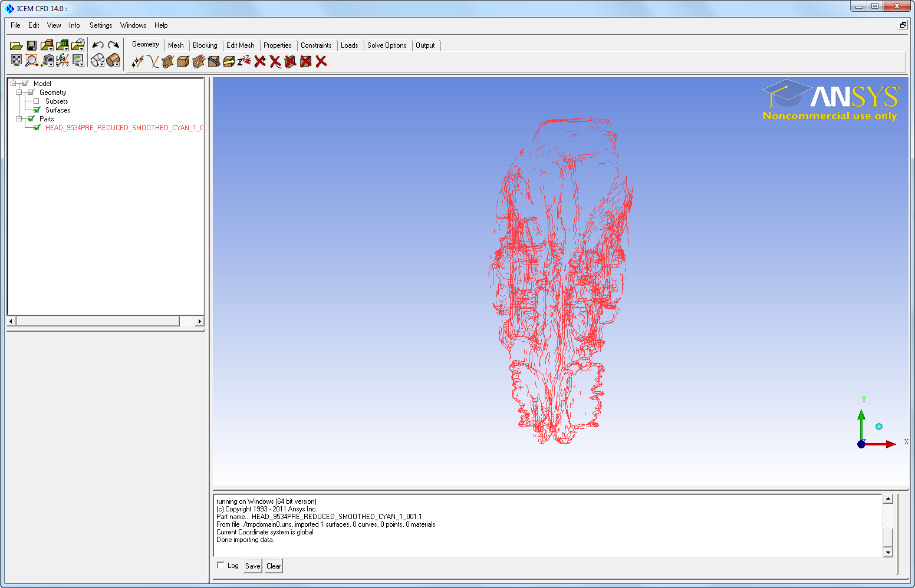The height and width of the screenshot is (588, 915).
Task: Collapse the Model tree node
Action: 13,84
